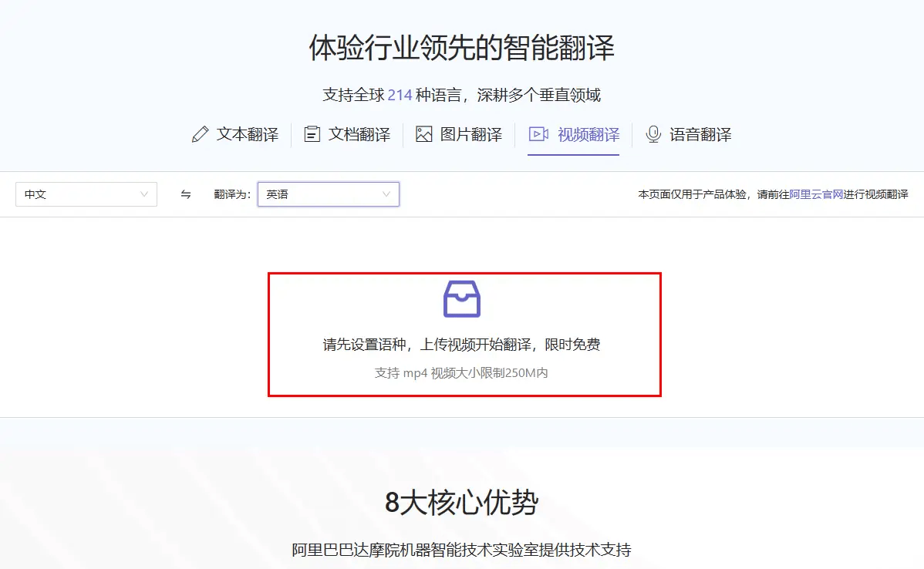Screen dimensions: 924x569
Task: Open the 中文 source language dropdown
Action: (x=86, y=194)
